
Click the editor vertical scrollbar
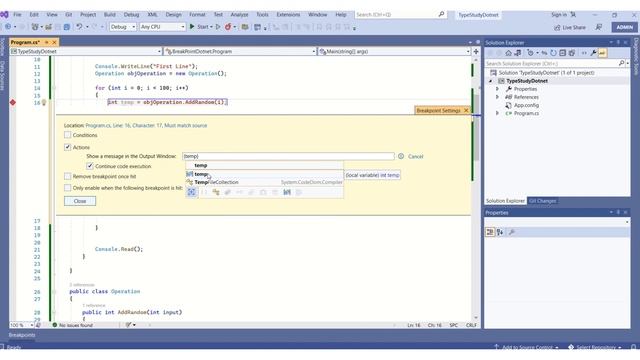pos(476,188)
